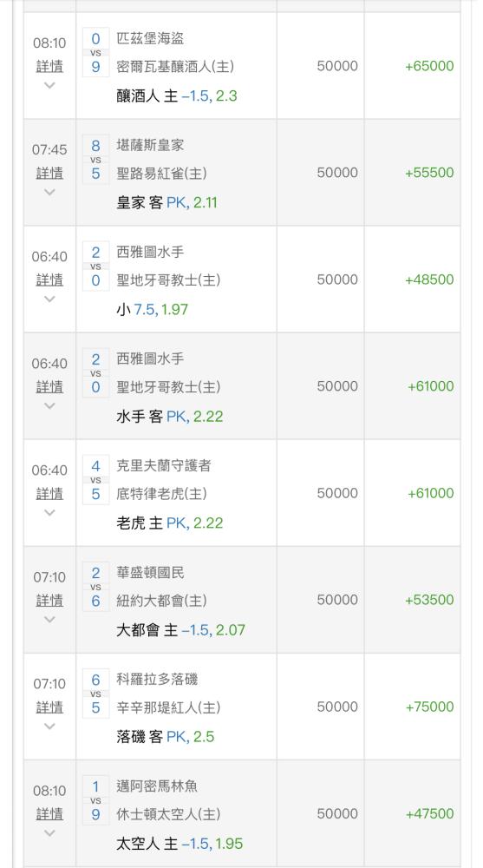Select the 小 7.5, 1.97 bet line

(152, 310)
